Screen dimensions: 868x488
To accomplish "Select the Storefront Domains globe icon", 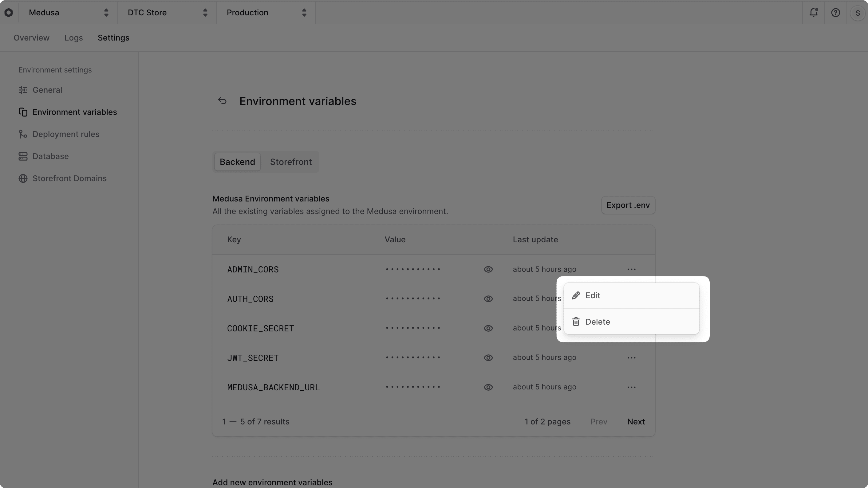I will click(22, 178).
